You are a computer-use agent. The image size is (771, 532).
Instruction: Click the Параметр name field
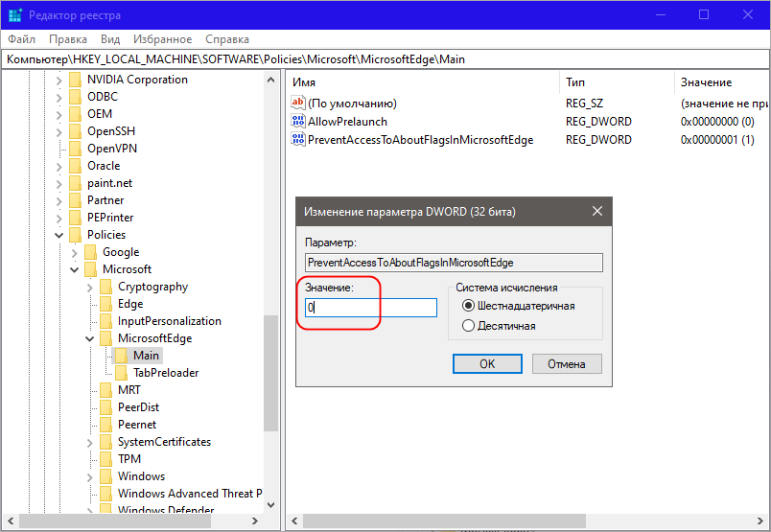[454, 263]
